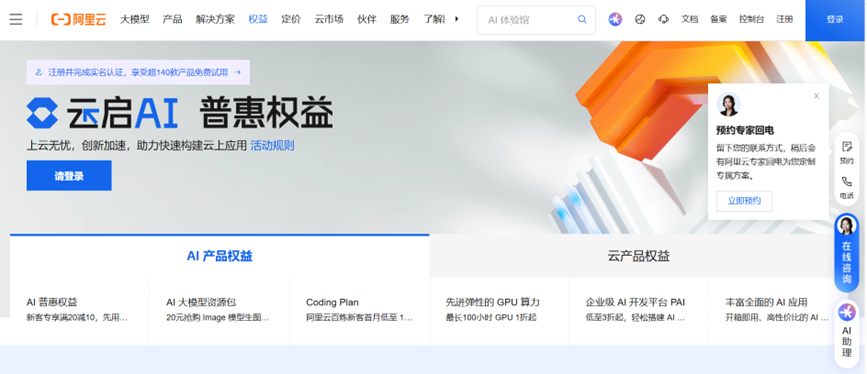This screenshot has width=867, height=374.
Task: Open the AI assistant sidebar widget
Action: 846,333
